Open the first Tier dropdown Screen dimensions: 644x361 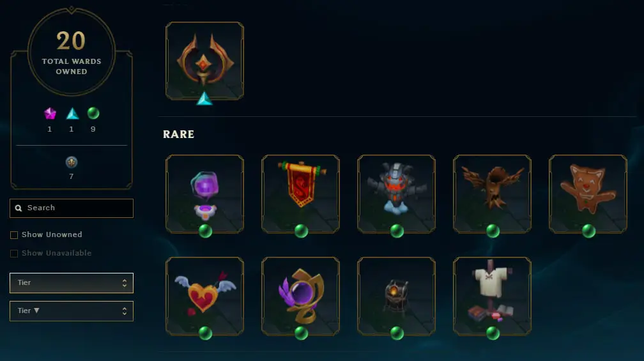pos(72,283)
